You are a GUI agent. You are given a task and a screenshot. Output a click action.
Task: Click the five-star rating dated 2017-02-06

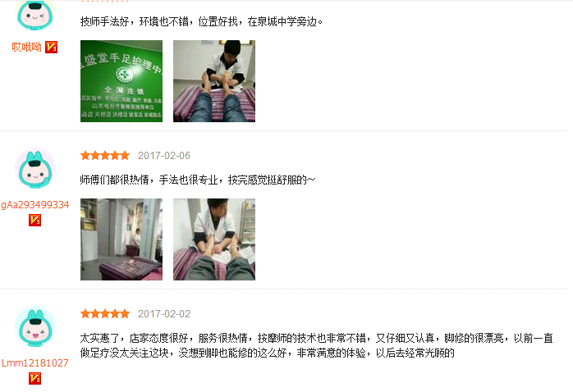105,156
